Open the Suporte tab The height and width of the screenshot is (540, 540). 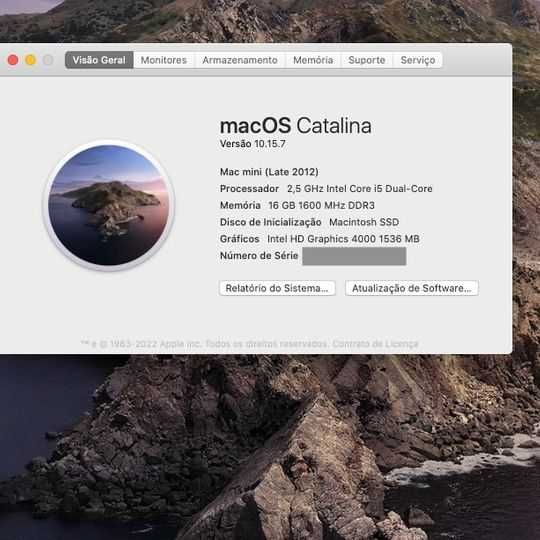[x=367, y=60]
